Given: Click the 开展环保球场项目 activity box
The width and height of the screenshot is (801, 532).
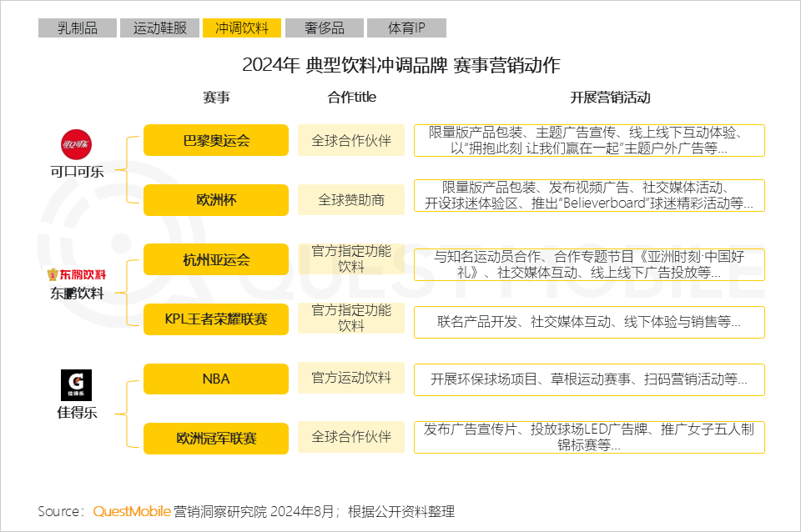Looking at the screenshot, I should click(589, 380).
